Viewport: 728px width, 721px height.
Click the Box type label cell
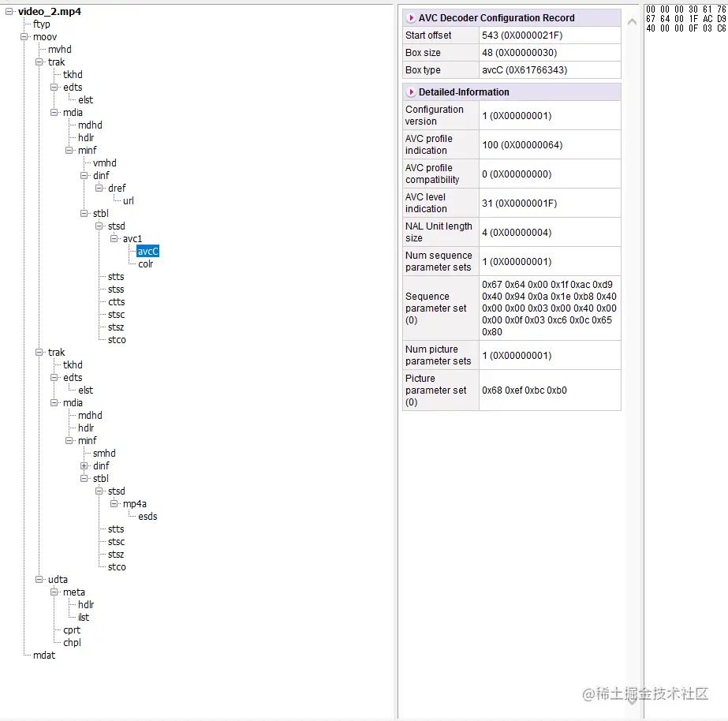click(441, 70)
